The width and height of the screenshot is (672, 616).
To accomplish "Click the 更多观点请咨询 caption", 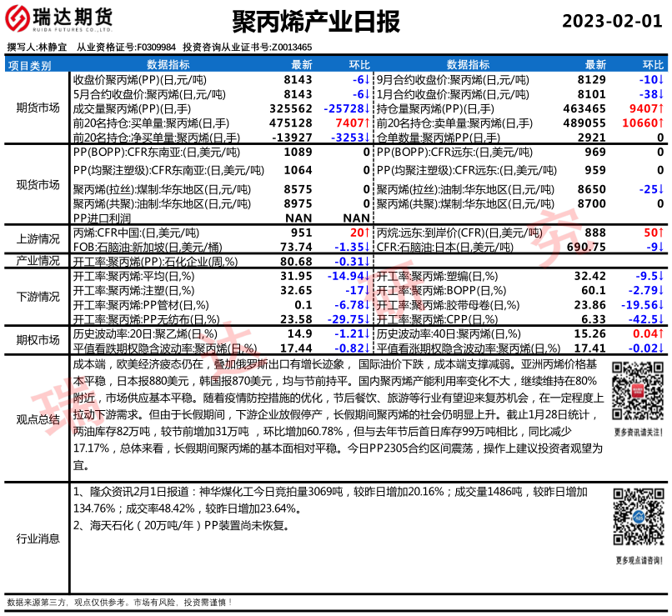I will [638, 559].
